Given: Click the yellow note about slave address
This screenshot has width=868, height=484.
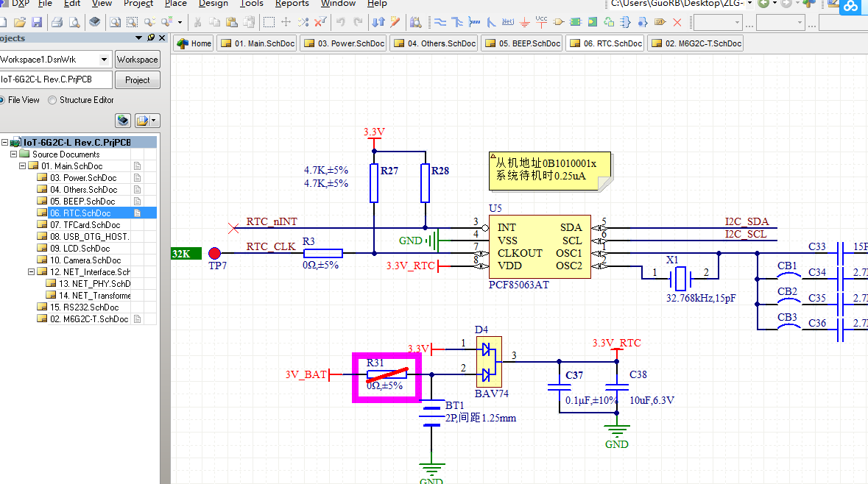Looking at the screenshot, I should point(550,171).
